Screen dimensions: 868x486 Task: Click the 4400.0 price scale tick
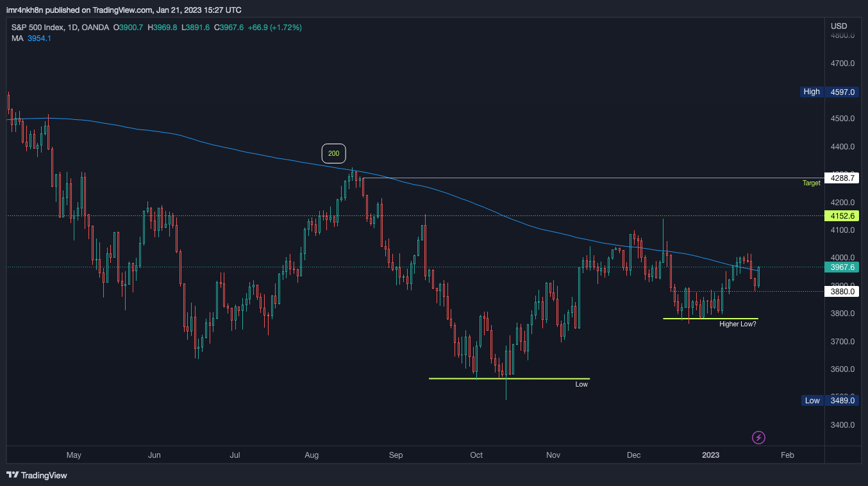(844, 147)
